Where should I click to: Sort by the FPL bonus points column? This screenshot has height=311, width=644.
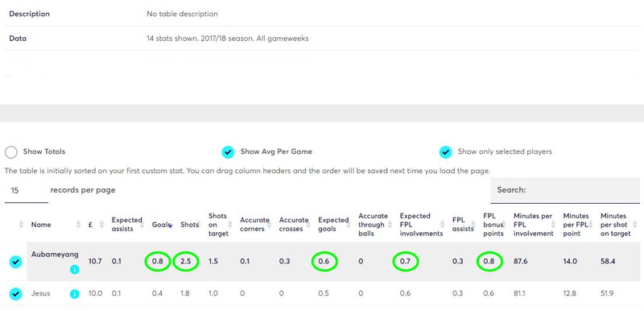coord(493,225)
